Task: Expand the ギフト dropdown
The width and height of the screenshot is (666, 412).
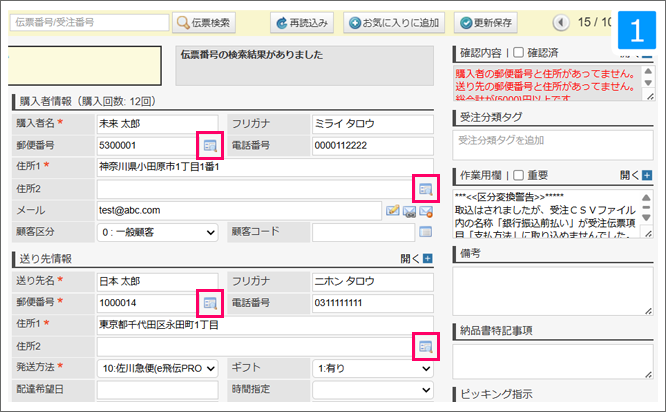Action: 373,368
